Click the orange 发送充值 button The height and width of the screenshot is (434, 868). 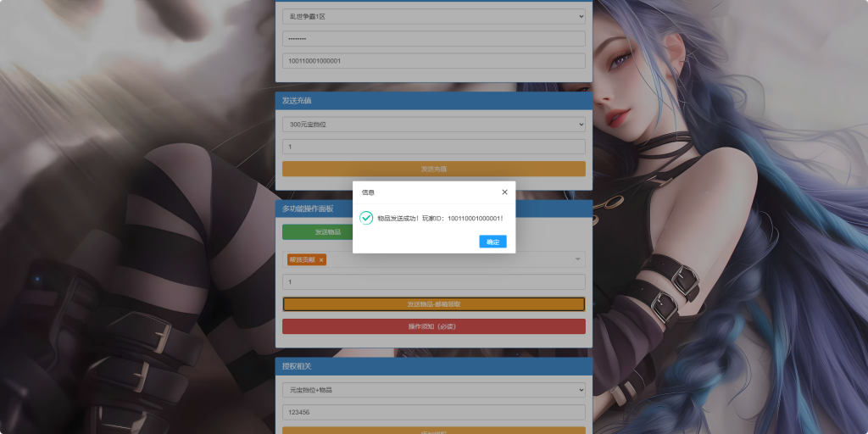pyautogui.click(x=434, y=169)
